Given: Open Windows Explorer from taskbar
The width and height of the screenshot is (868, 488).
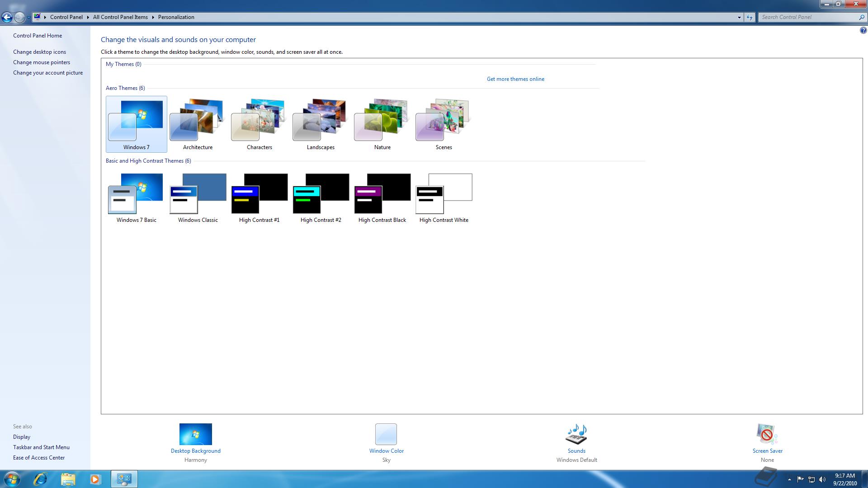Looking at the screenshot, I should coord(68,479).
